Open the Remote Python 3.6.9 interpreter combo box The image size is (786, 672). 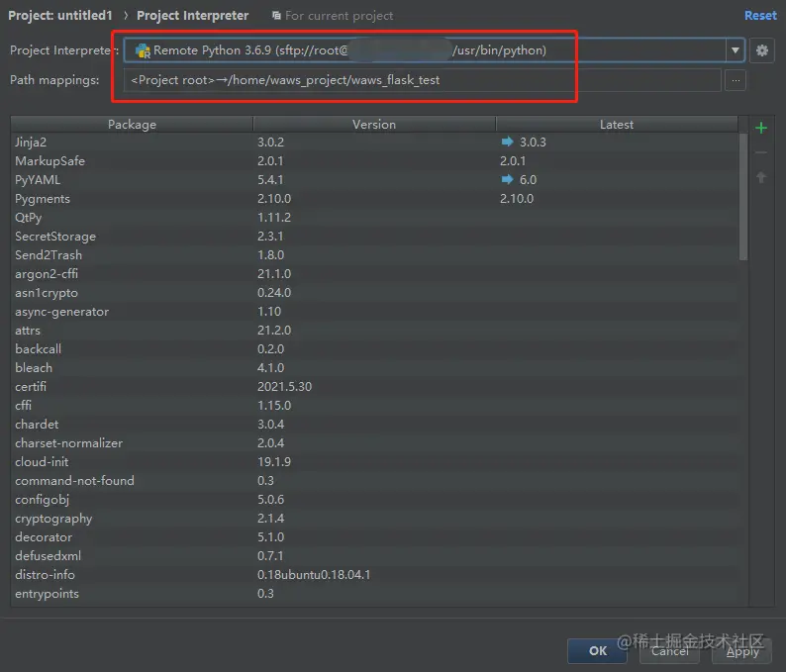tap(434, 50)
